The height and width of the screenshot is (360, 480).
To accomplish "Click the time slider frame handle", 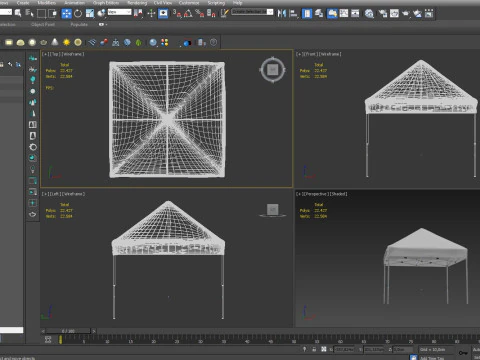I will 68,331.
